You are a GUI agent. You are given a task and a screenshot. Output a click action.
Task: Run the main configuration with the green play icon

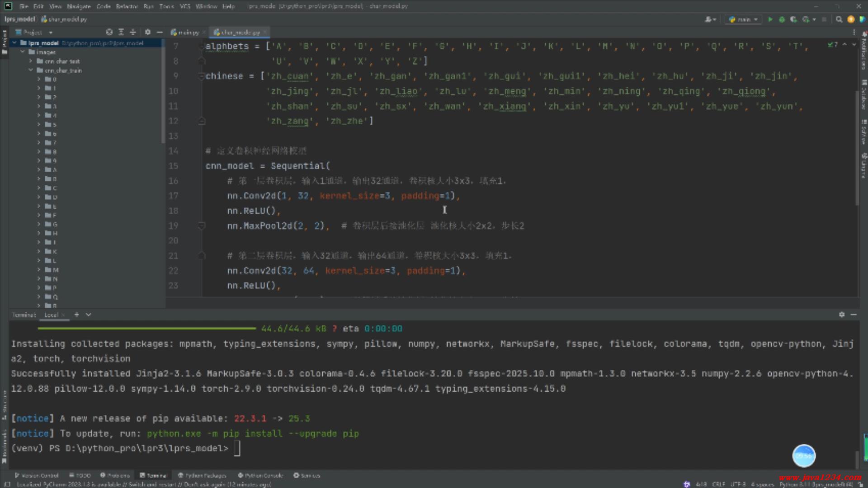coord(770,19)
